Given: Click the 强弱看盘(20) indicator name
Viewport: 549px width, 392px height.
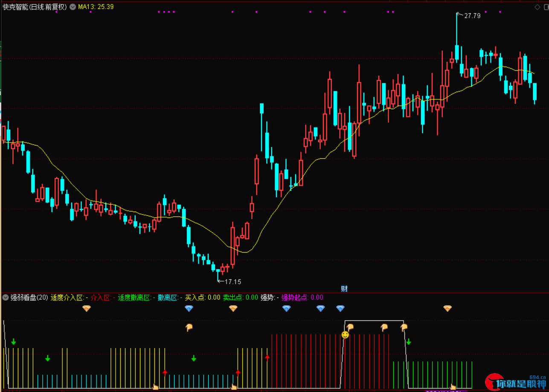Looking at the screenshot, I should (29, 297).
